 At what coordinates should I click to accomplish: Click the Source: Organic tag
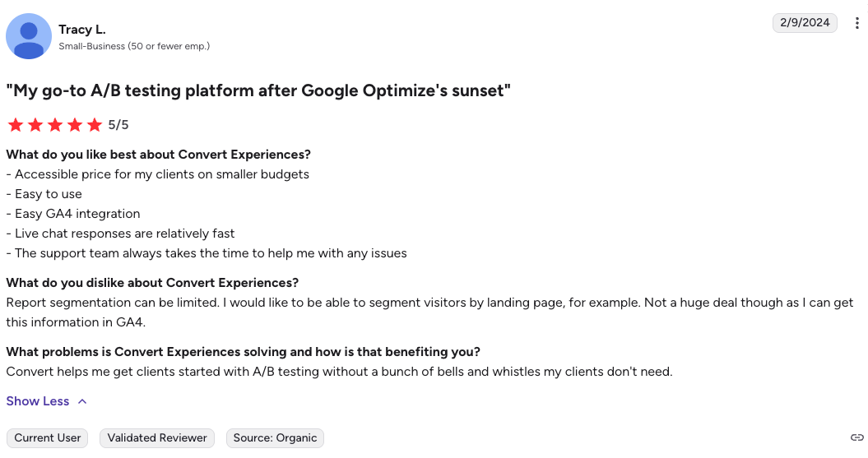click(x=275, y=437)
